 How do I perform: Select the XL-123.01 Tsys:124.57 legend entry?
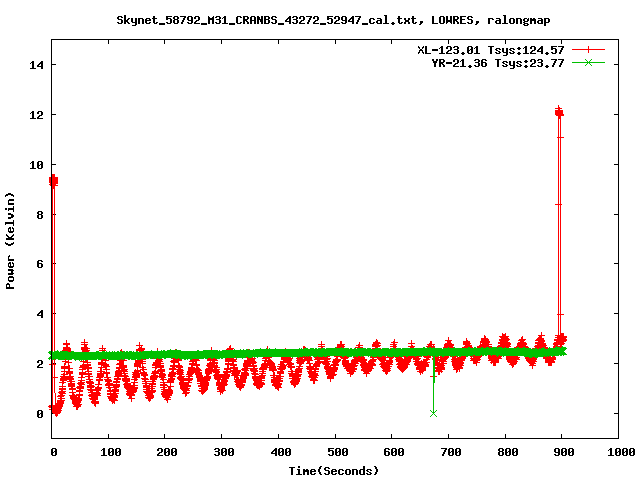(491, 50)
